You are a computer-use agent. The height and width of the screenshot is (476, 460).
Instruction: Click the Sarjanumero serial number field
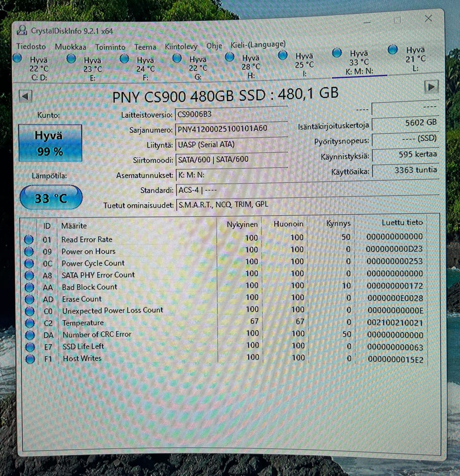tap(231, 129)
